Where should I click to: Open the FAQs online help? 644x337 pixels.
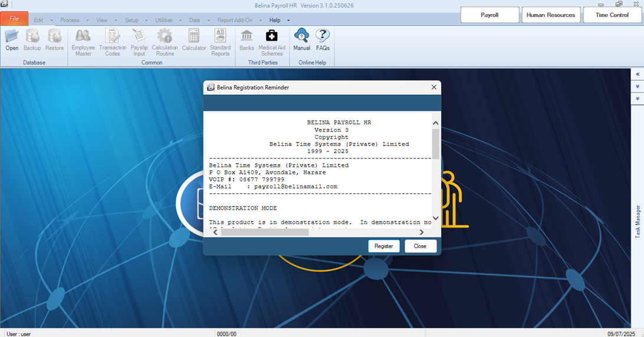pyautogui.click(x=323, y=40)
